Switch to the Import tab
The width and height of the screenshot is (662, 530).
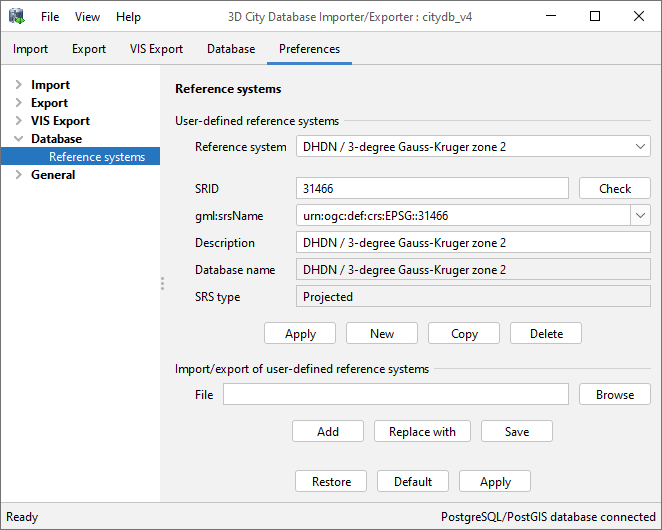click(x=30, y=49)
